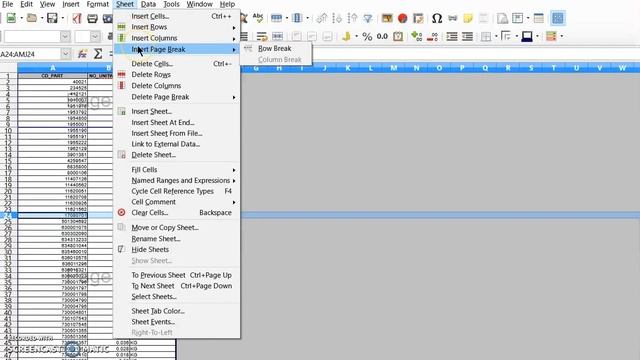Image resolution: width=640 pixels, height=360 pixels.
Task: Click the Print icon in toolbar
Action: (x=92, y=18)
